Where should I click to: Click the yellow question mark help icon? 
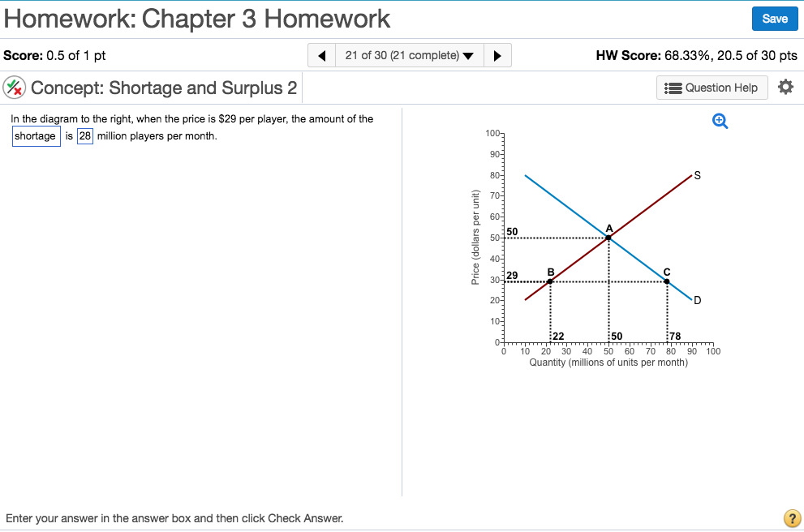[x=792, y=517]
